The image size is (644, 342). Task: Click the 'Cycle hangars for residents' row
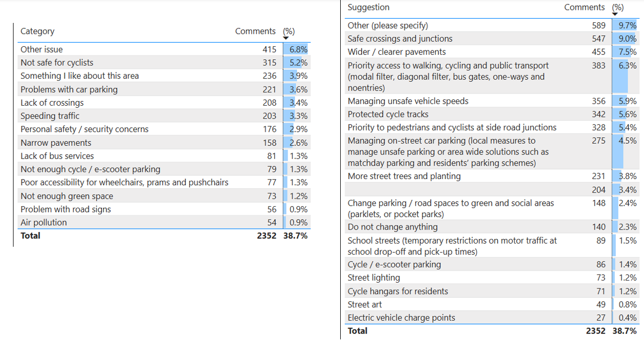click(x=397, y=291)
